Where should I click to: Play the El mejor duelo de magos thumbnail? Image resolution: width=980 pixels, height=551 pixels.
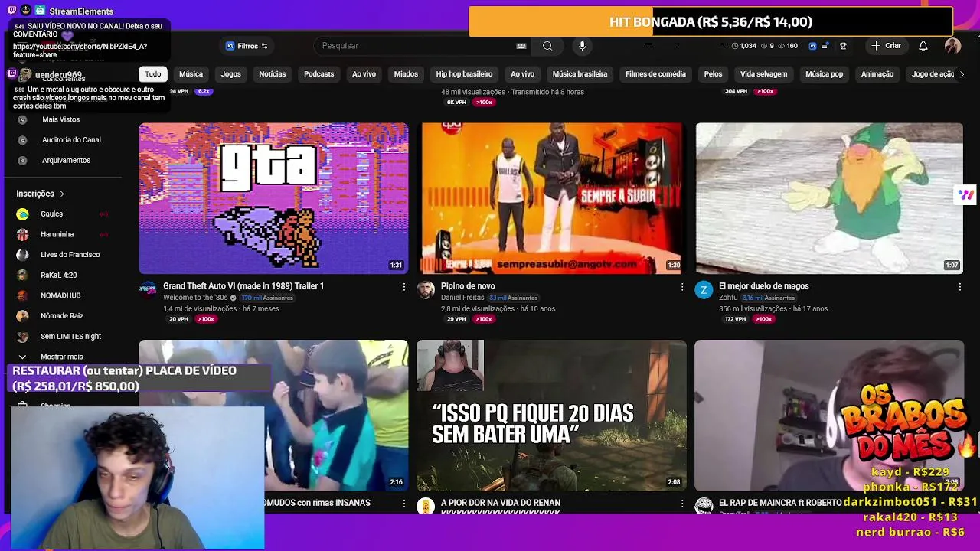[829, 198]
